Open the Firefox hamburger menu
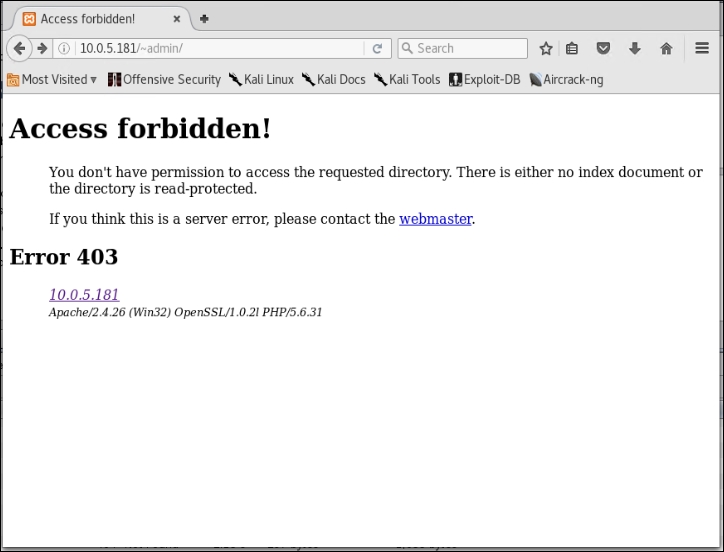Image resolution: width=724 pixels, height=552 pixels. click(702, 48)
